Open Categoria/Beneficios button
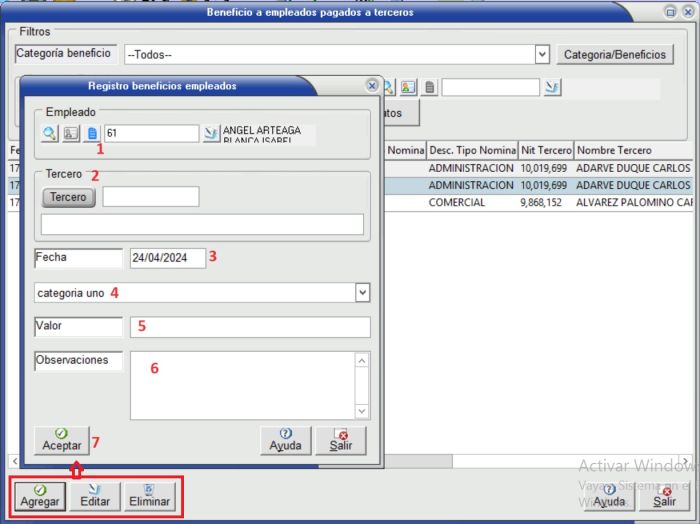 click(615, 55)
